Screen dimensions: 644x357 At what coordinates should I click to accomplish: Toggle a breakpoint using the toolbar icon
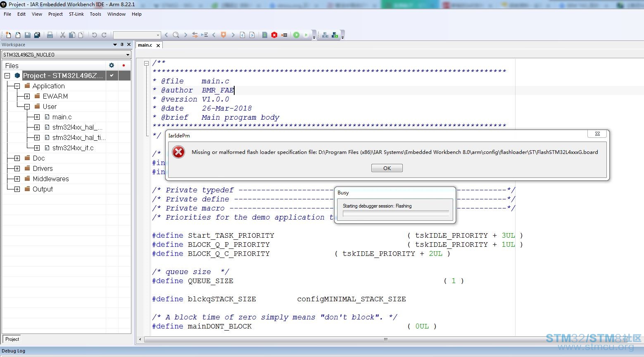click(284, 35)
